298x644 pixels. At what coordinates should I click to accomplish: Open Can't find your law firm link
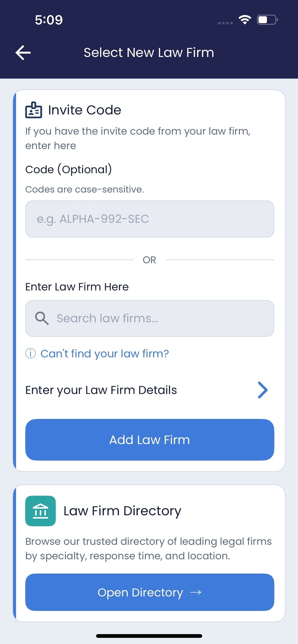(x=105, y=353)
